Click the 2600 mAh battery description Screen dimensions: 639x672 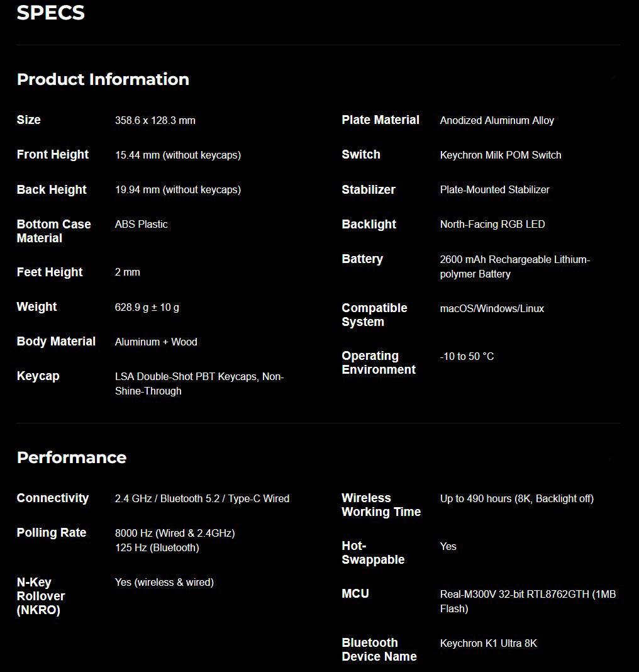pos(515,267)
